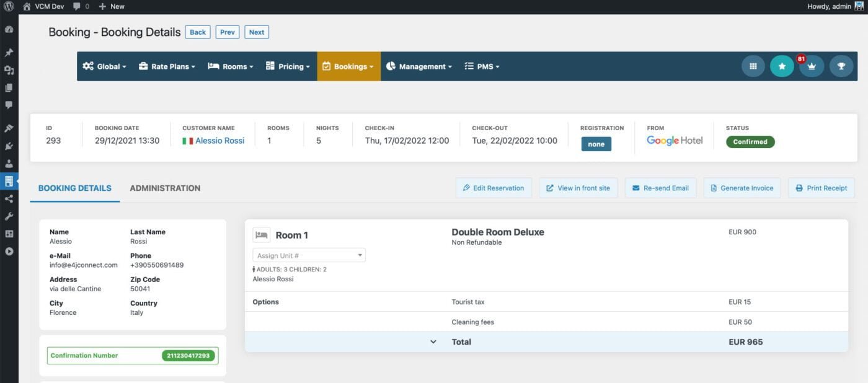Open Tools wrench icon in sidebar
This screenshot has width=868, height=383.
tap(9, 216)
